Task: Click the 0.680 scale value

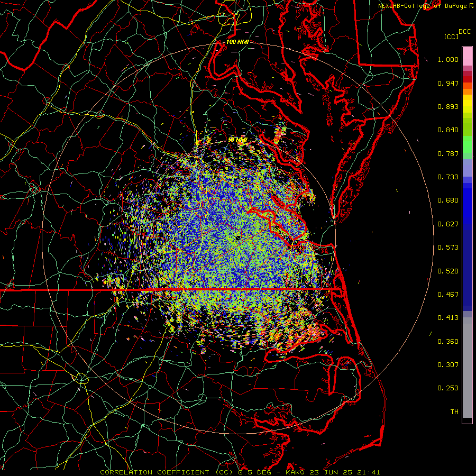Action: (x=448, y=200)
